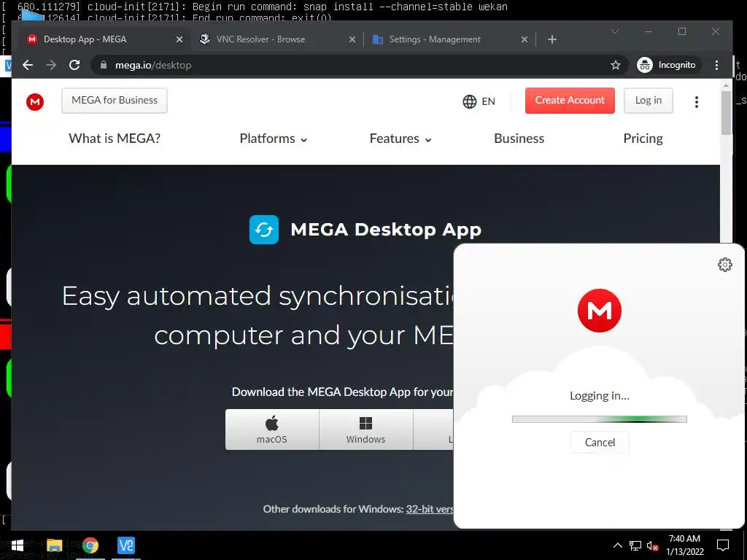The width and height of the screenshot is (747, 560).
Task: Close the VNC Resolver tab
Action: [352, 39]
